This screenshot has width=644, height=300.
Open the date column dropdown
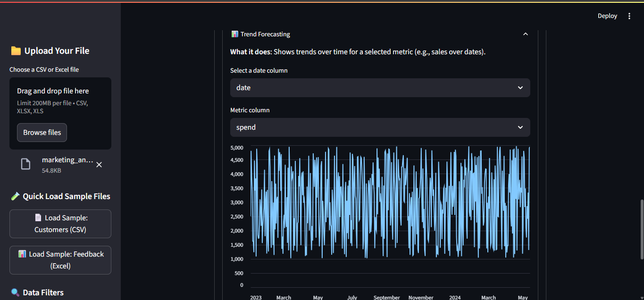point(380,88)
